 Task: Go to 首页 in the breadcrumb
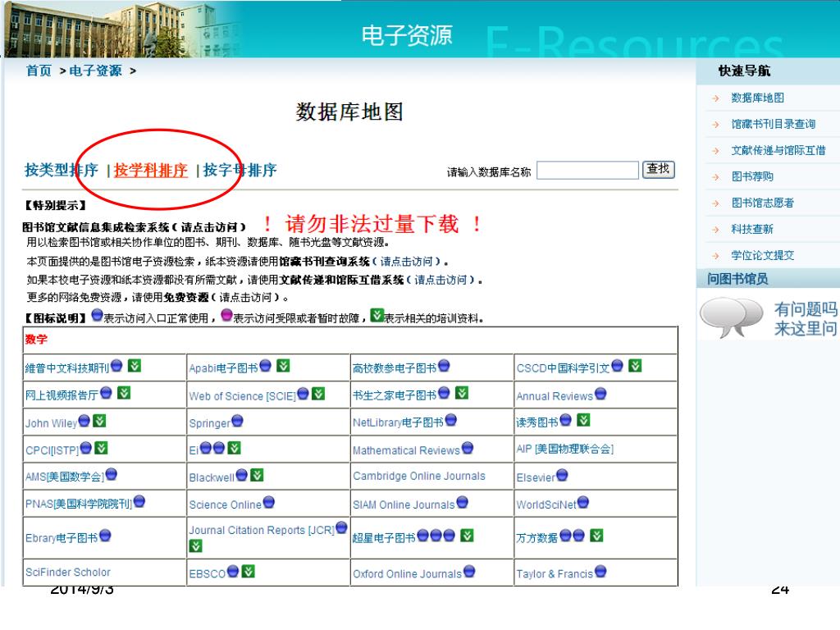pyautogui.click(x=39, y=71)
